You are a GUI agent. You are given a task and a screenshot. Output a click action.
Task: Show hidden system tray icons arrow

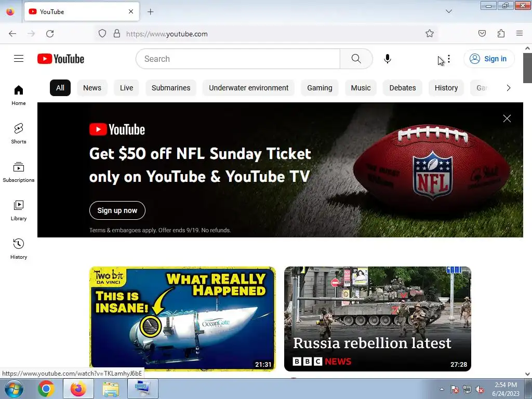(x=442, y=389)
